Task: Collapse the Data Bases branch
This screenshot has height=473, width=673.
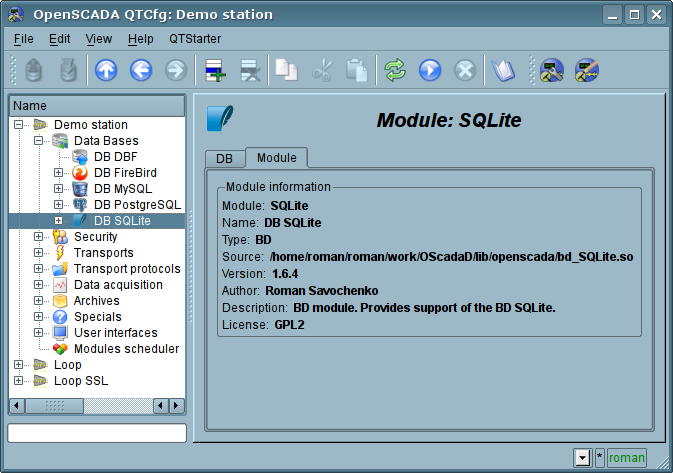Action: (39, 141)
